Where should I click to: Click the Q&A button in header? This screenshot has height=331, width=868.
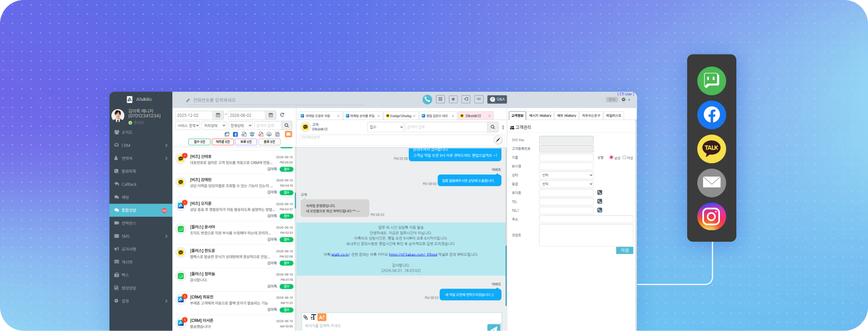pos(497,99)
